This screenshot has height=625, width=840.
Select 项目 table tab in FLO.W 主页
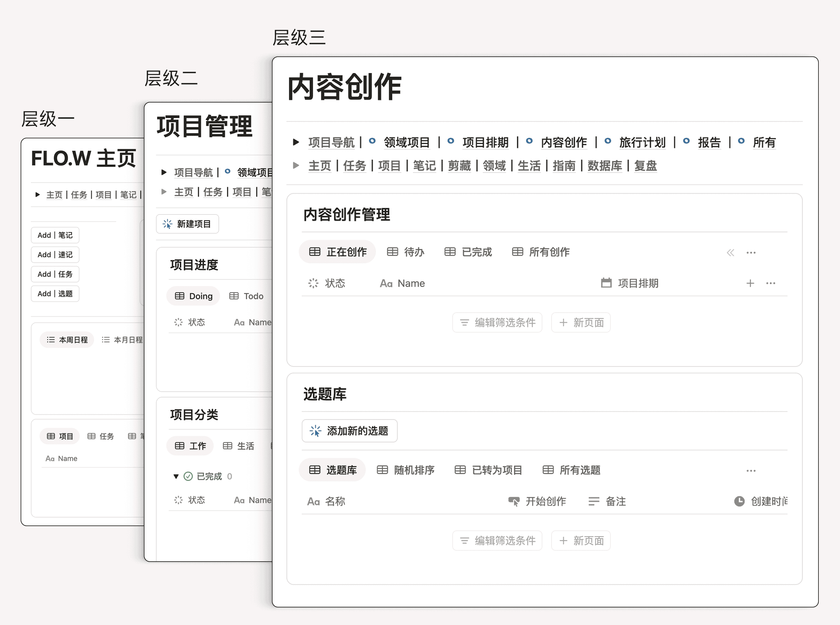tap(60, 436)
